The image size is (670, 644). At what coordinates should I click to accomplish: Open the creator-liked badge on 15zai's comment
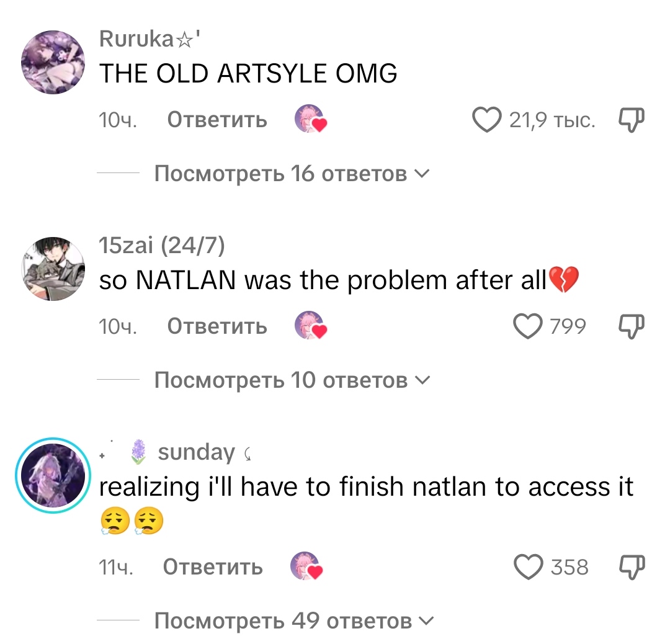pyautogui.click(x=311, y=325)
